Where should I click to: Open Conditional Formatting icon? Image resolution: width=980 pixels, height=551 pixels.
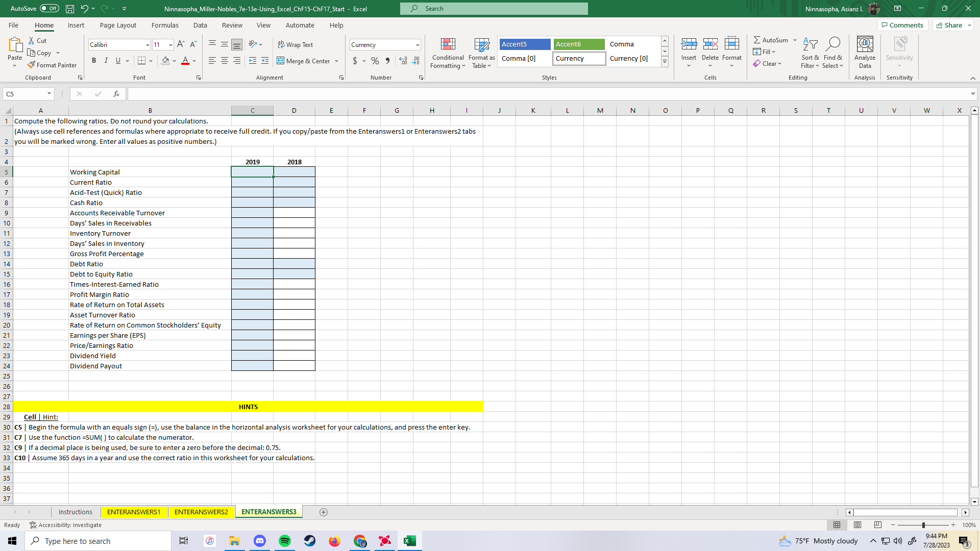click(448, 45)
